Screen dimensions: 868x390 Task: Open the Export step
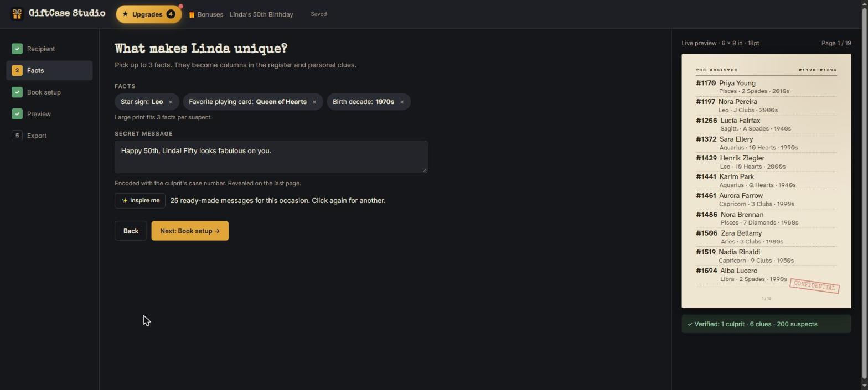(x=49, y=135)
